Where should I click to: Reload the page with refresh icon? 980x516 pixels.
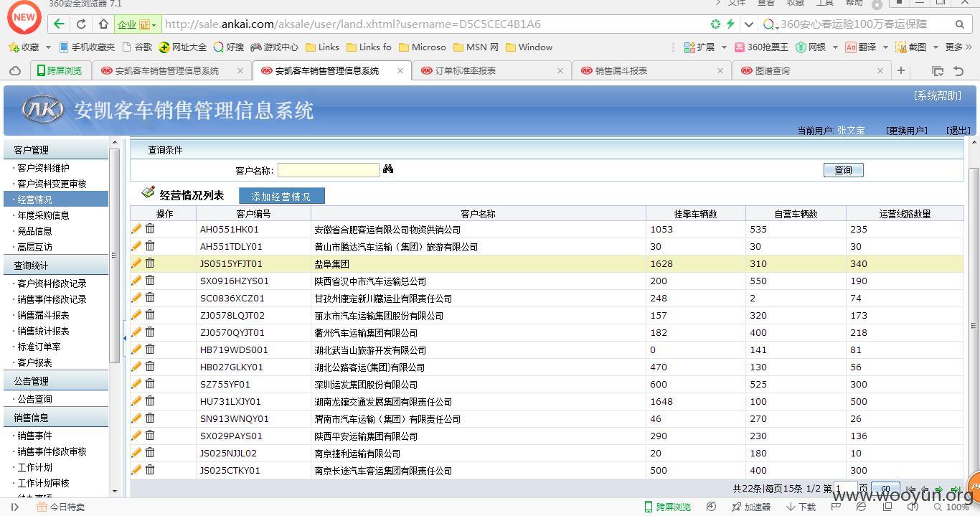pyautogui.click(x=81, y=24)
